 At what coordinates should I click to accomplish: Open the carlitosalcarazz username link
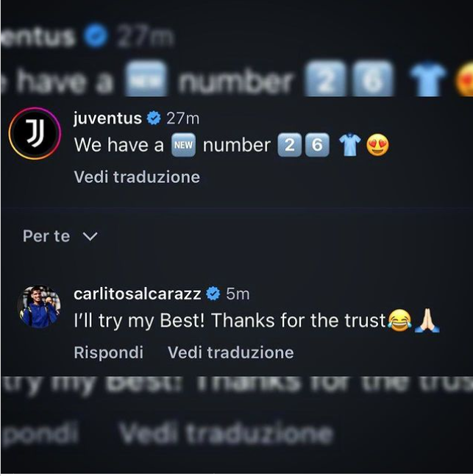coord(138,294)
